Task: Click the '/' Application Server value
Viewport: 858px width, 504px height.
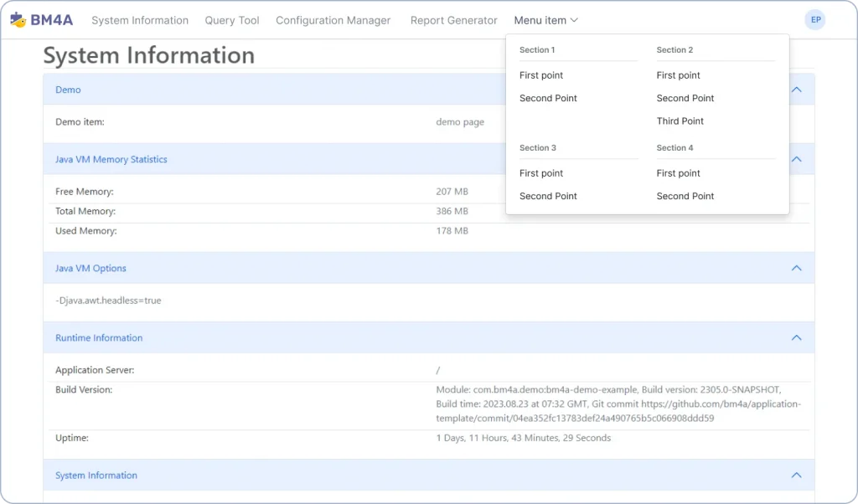Action: pyautogui.click(x=437, y=370)
